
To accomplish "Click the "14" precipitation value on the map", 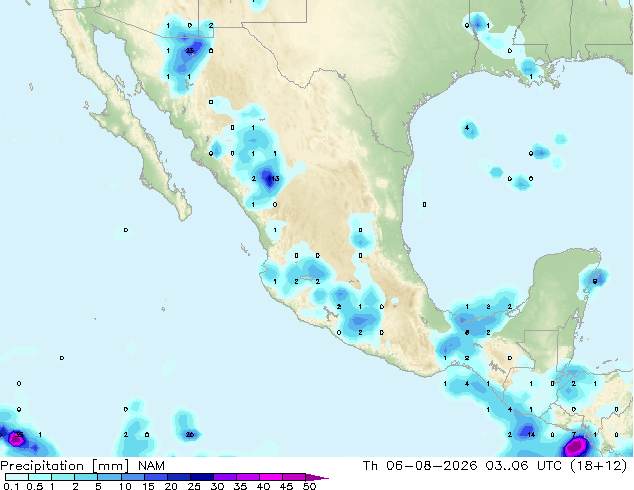I will pyautogui.click(x=531, y=435).
